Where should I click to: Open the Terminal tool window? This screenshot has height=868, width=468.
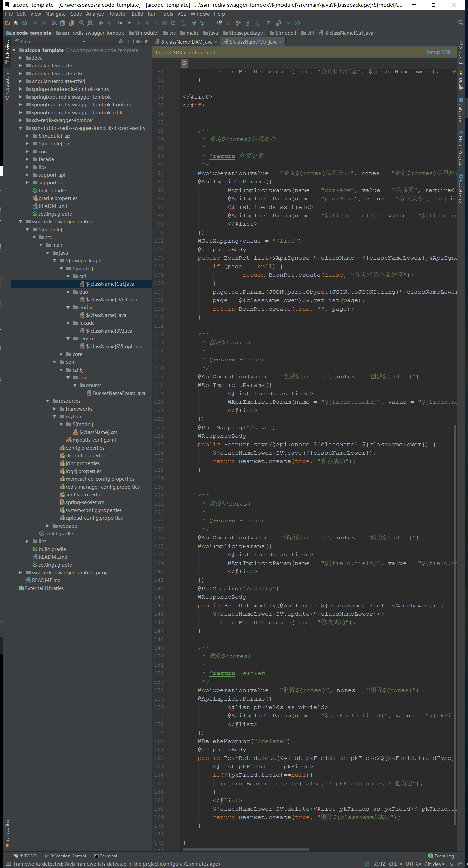click(x=105, y=856)
